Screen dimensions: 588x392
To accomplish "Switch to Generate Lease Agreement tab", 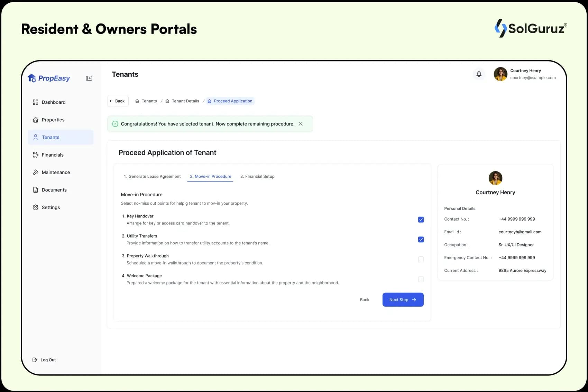I will coord(152,176).
